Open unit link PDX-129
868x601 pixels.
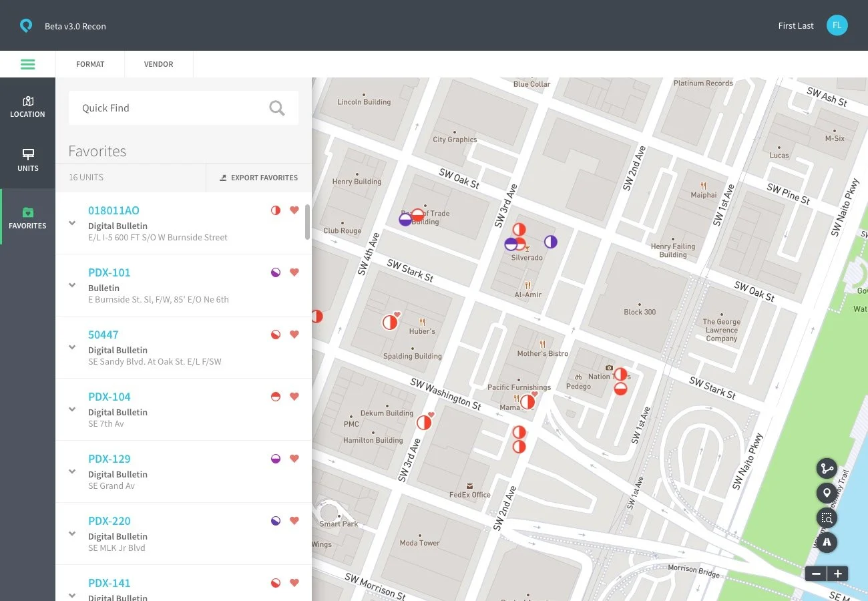click(x=110, y=459)
